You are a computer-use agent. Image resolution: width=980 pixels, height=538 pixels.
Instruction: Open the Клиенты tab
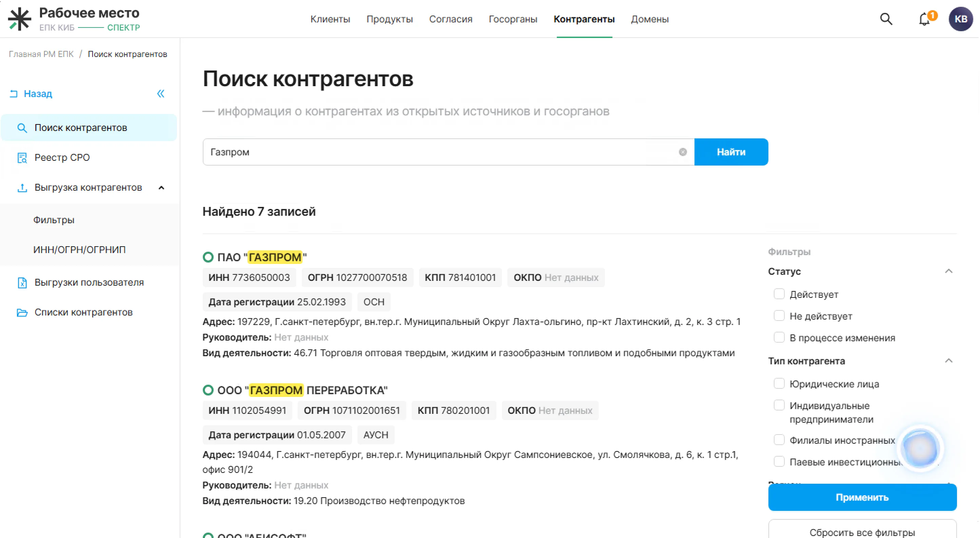point(330,19)
